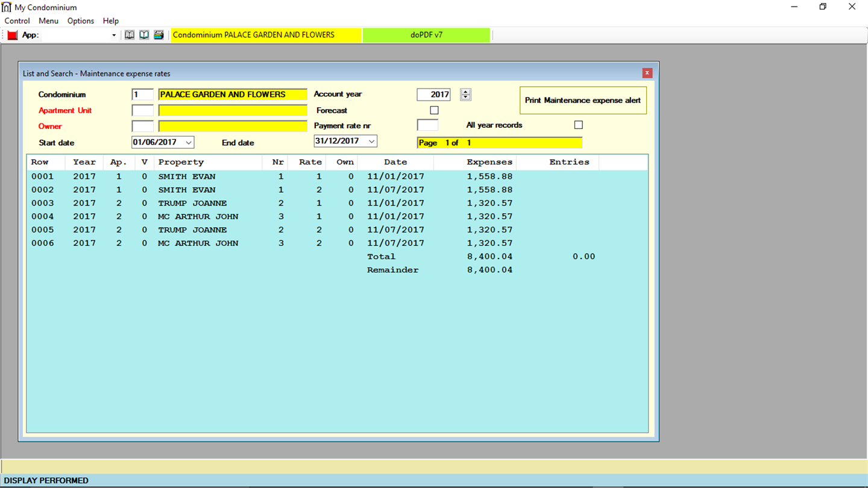This screenshot has height=488, width=868.
Task: Open the Help menu
Action: tap(111, 20)
